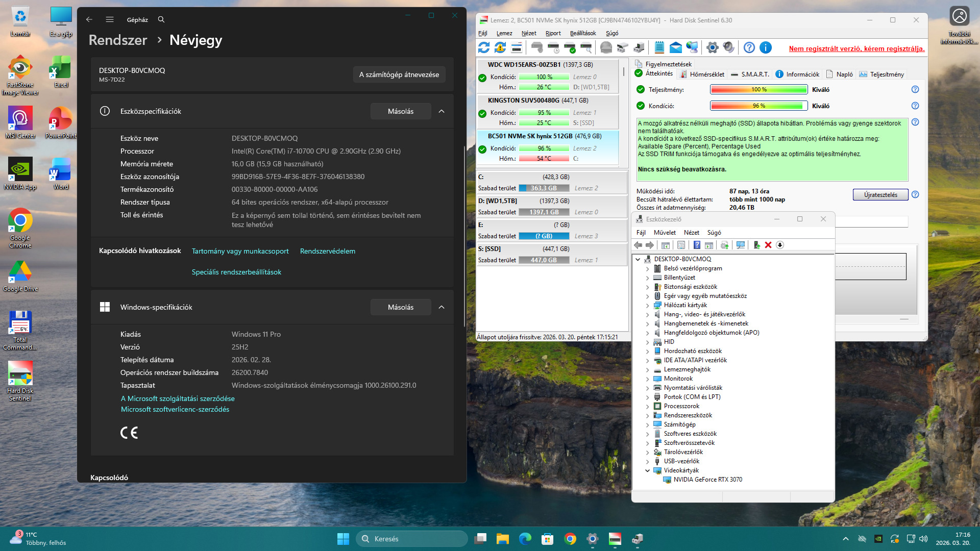Open the Rendszervédelem link
Screen dimensions: 980x551
(327, 251)
